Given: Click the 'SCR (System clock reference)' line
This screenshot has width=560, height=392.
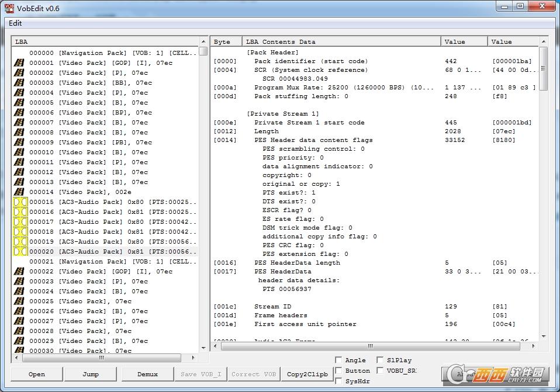Looking at the screenshot, I should click(311, 70).
